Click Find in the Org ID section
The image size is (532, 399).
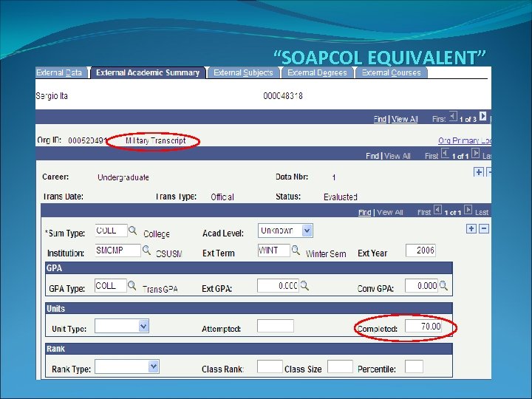pyautogui.click(x=372, y=156)
